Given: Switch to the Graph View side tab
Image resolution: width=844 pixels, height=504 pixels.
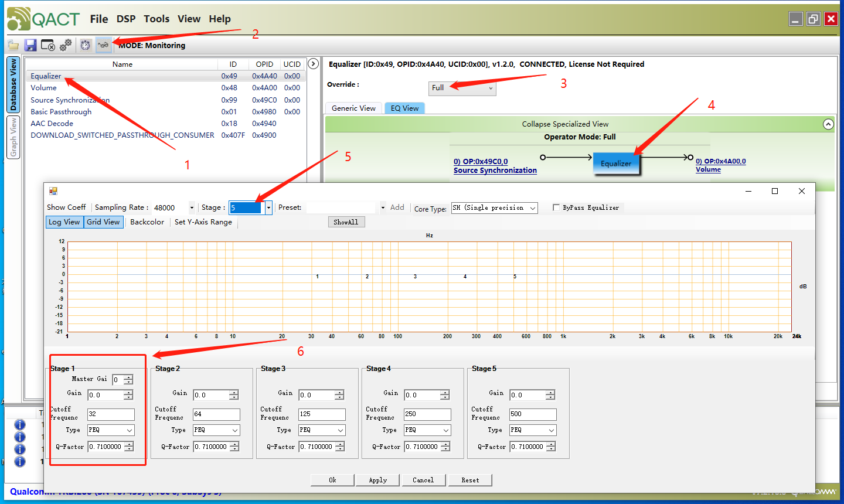Looking at the screenshot, I should [13, 138].
